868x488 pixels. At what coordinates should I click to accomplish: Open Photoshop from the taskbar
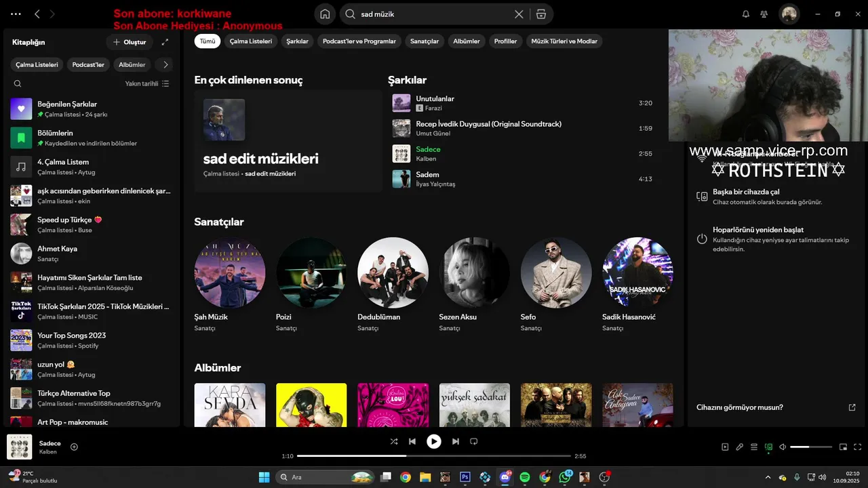tap(465, 477)
